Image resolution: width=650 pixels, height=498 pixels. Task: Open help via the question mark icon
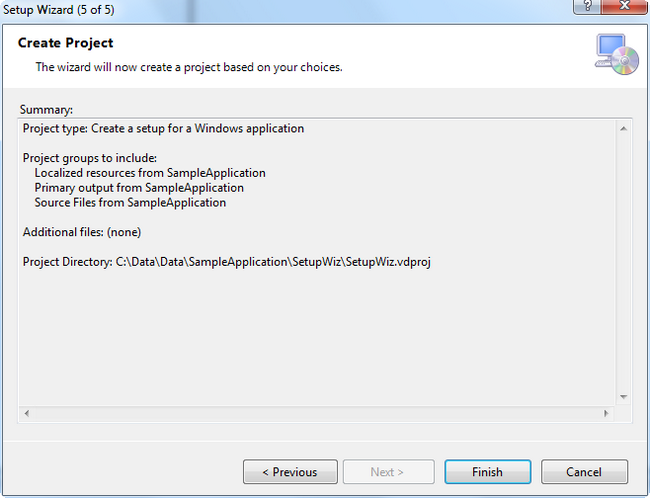click(587, 6)
